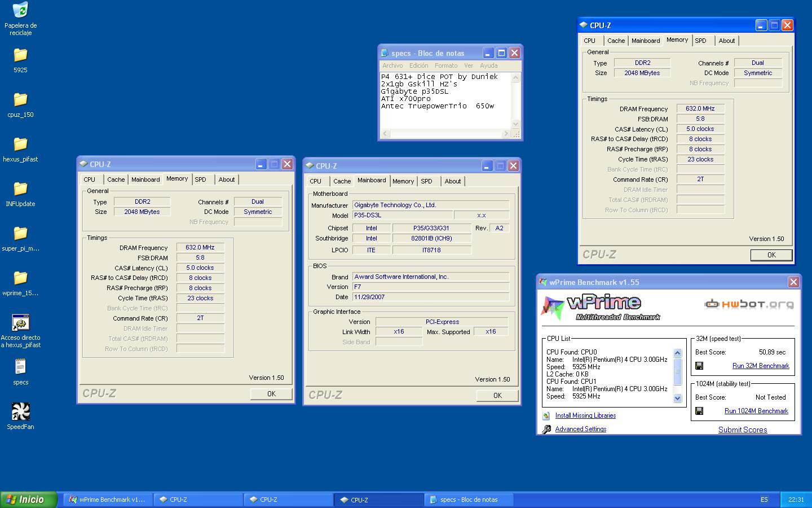Click BIOS Date field 11/29/2007
The image size is (812, 508).
tap(431, 297)
